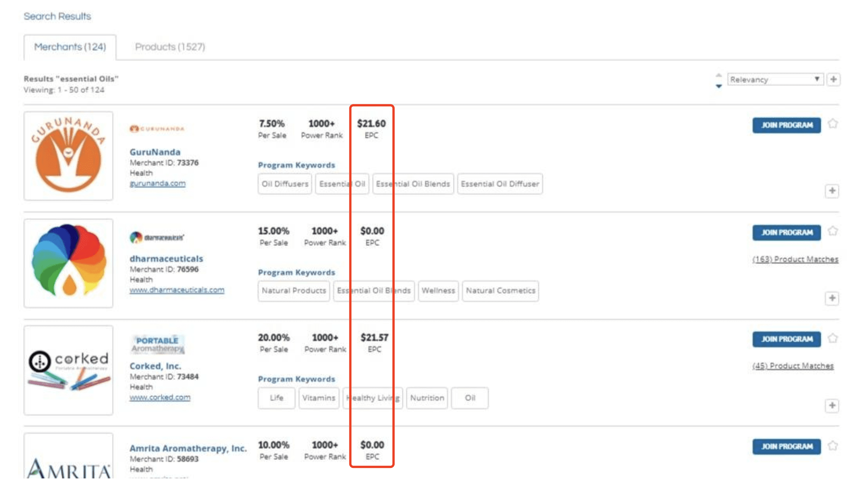View (45) Product Matches for Corked

[x=793, y=366]
